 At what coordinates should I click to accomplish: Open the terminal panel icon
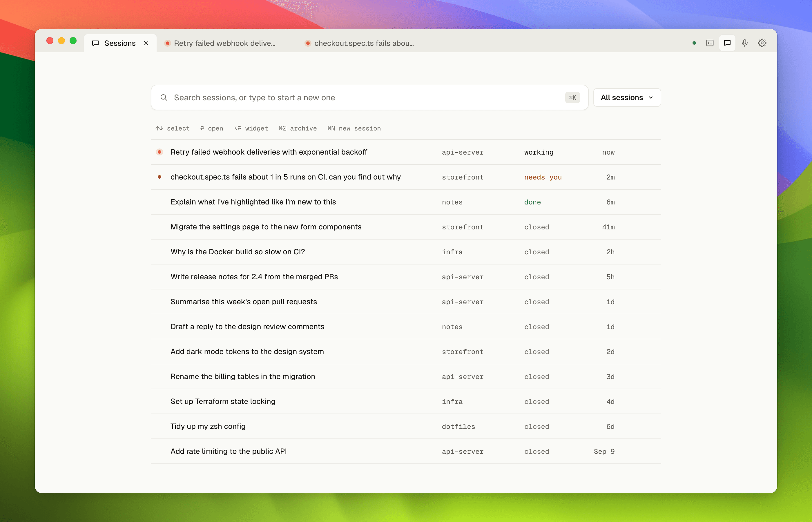tap(710, 43)
